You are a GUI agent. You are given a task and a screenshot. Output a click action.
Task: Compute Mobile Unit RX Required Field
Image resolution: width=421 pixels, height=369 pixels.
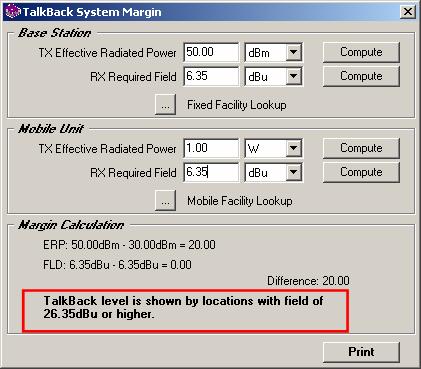pos(361,172)
